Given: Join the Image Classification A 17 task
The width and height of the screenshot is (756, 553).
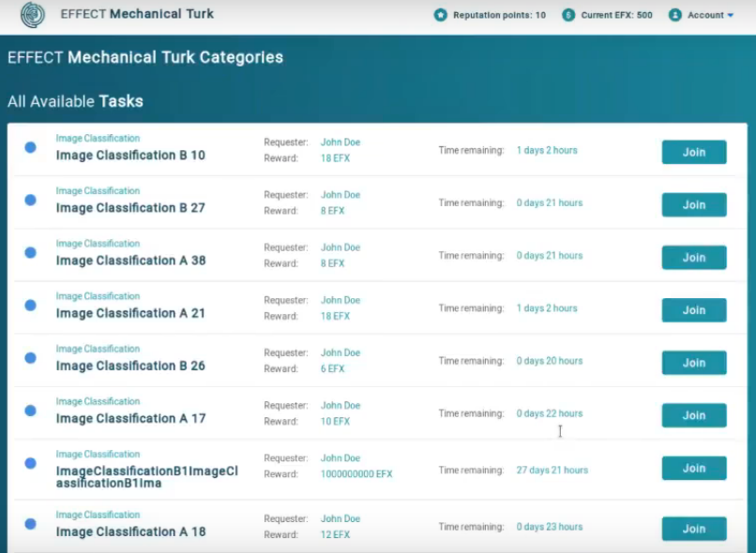Looking at the screenshot, I should [x=694, y=415].
